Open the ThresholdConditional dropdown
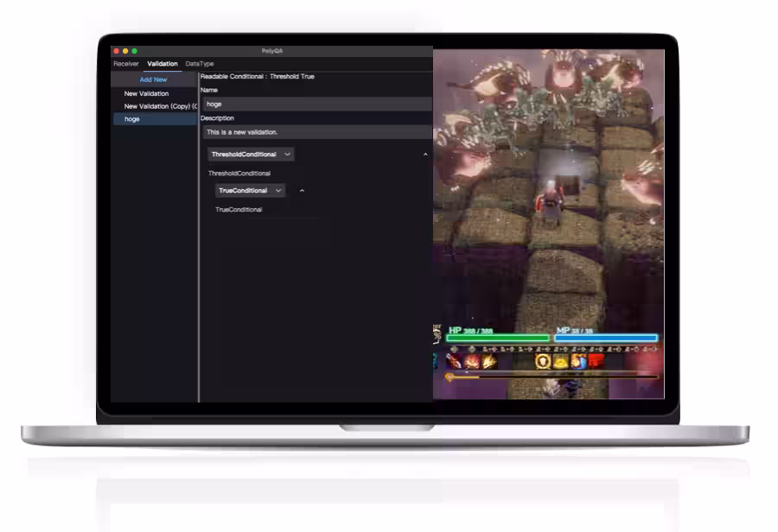This screenshot has height=532, width=778. tap(251, 155)
